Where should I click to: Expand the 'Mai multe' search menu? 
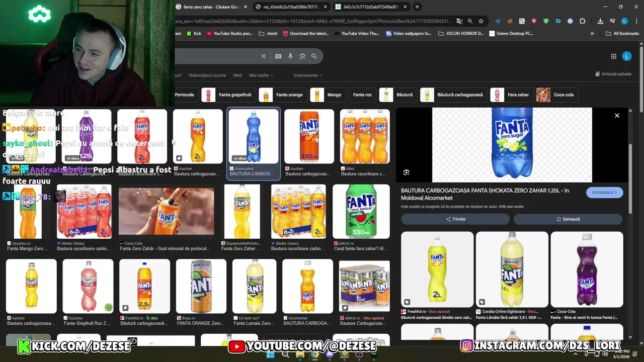pos(261,75)
